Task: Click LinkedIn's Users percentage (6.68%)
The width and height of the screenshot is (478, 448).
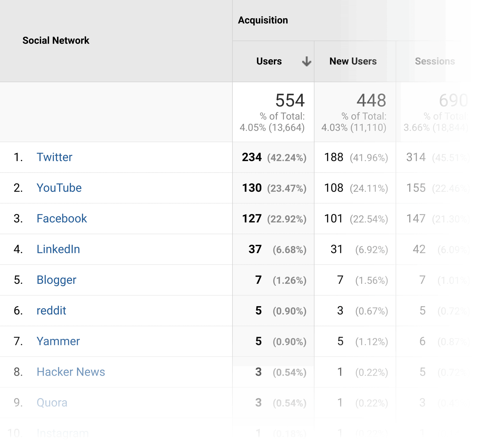Action: (289, 250)
